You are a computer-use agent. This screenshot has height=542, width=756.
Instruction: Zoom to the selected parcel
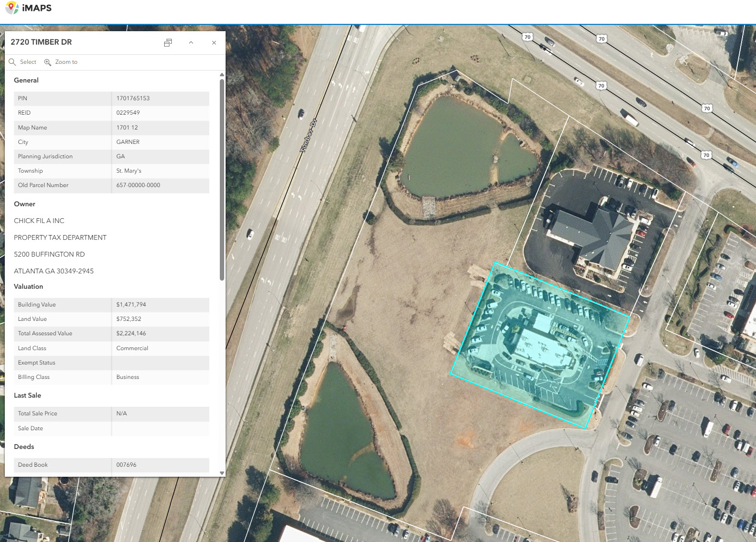coord(61,62)
